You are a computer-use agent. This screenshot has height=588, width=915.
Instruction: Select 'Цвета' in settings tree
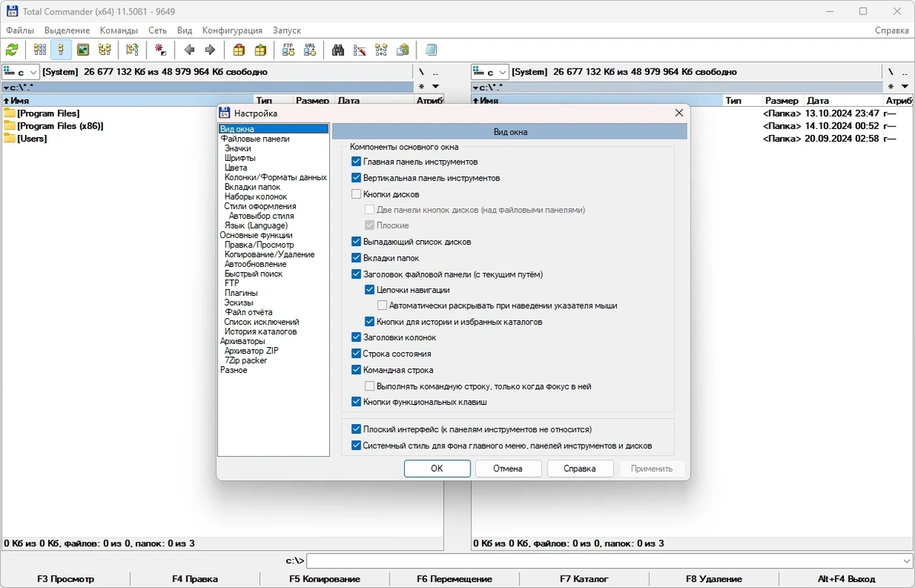236,168
